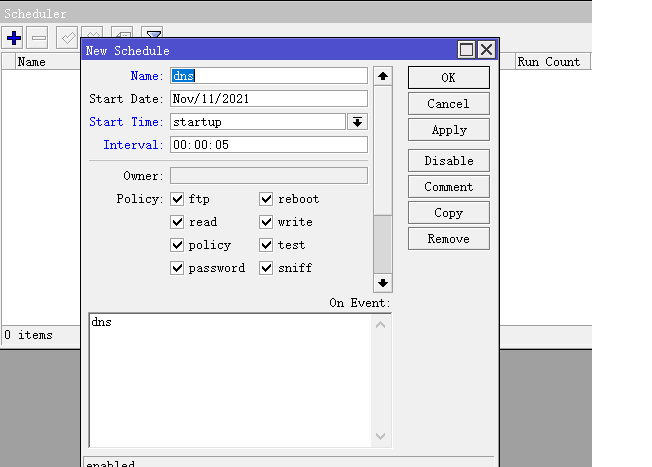Click the scroll up arrow in dialog
The width and height of the screenshot is (652, 467).
tap(383, 76)
